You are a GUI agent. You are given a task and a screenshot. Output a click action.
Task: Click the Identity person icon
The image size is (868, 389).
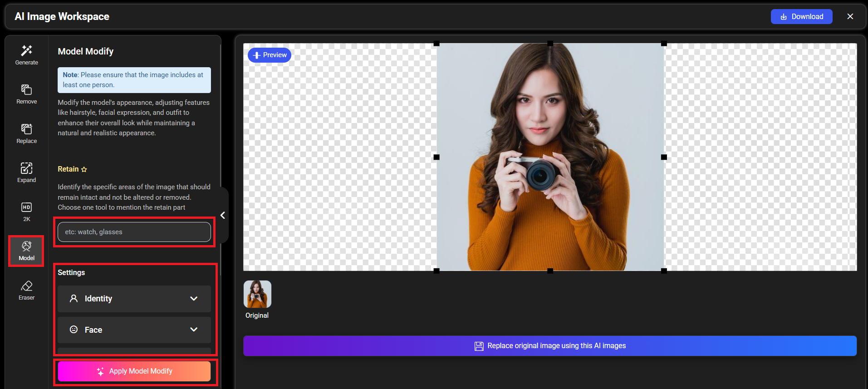pos(74,298)
